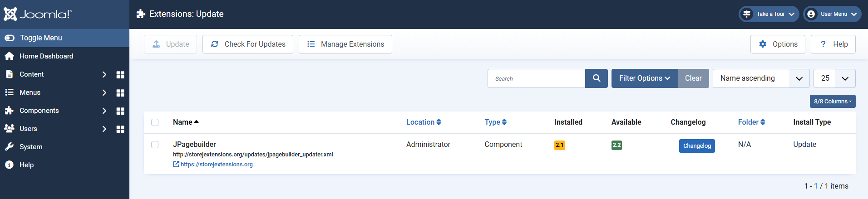Image resolution: width=868 pixels, height=199 pixels.
Task: Expand the Content menu
Action: (x=55, y=74)
